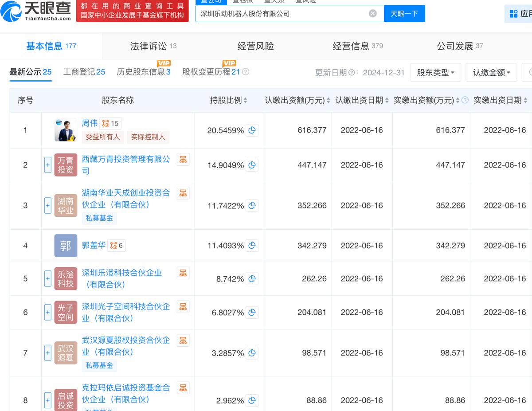Select 工商登记 sub-tab
This screenshot has width=532, height=411.
pos(84,72)
